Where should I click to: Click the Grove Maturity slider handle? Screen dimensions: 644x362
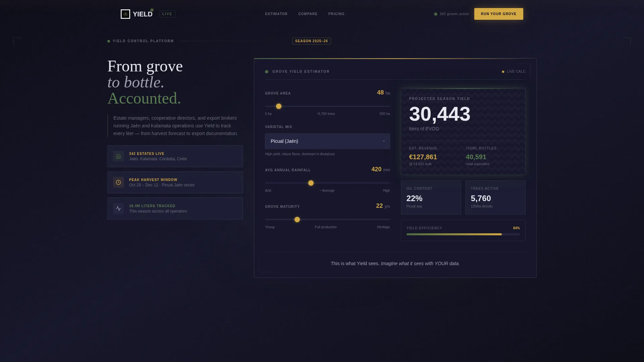click(297, 220)
